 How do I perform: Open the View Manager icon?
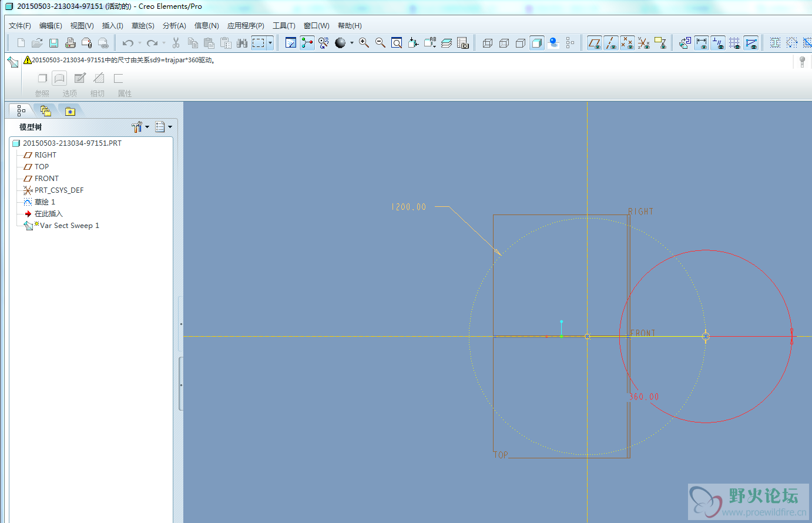click(x=463, y=43)
